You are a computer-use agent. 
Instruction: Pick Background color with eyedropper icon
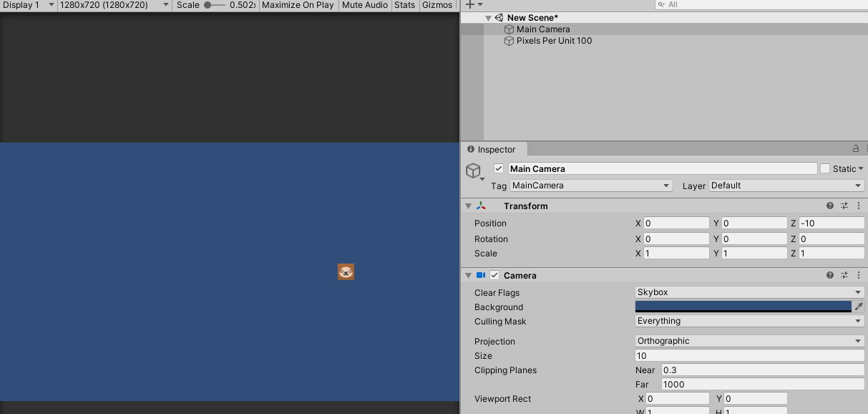(859, 307)
